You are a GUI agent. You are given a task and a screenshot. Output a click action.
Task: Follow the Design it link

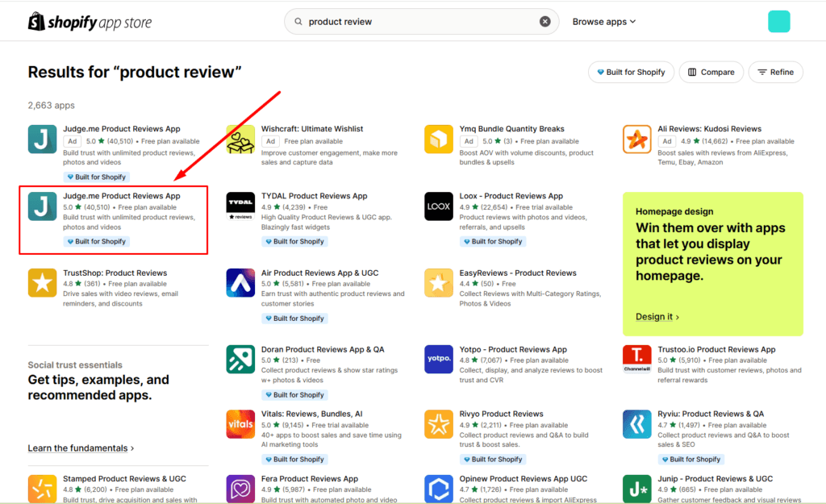(x=657, y=317)
